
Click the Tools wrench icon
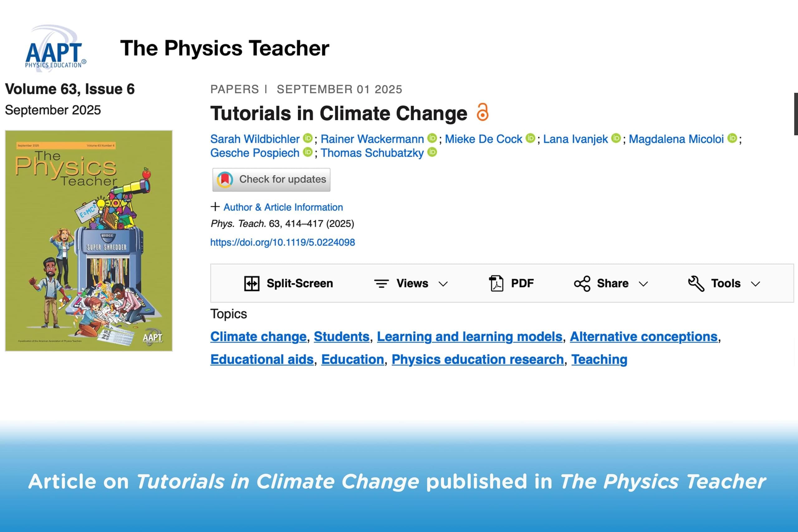696,283
